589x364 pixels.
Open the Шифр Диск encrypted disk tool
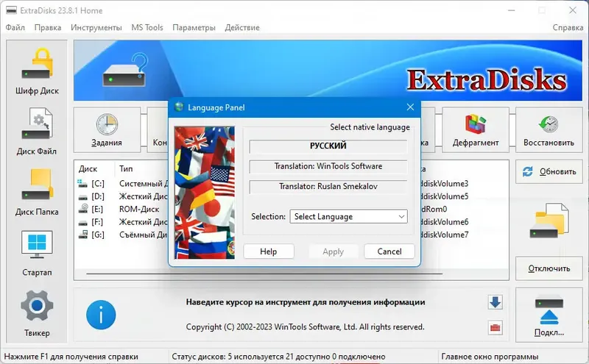(37, 71)
